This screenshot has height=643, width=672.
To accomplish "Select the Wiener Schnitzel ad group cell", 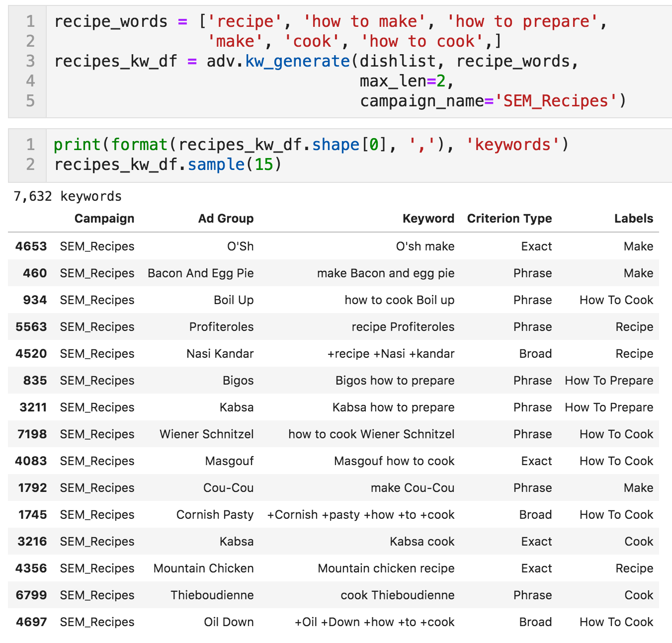I will (x=206, y=434).
